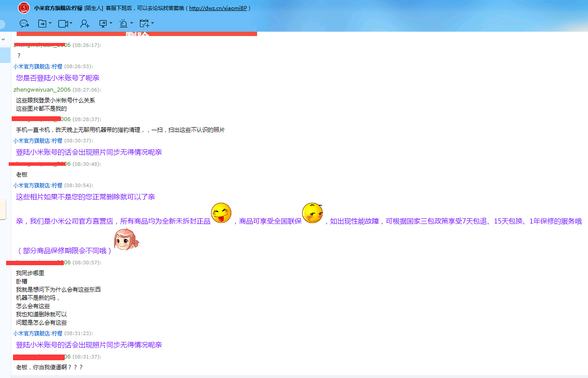Click the add friend icon
This screenshot has height=378, width=588.
[x=85, y=24]
